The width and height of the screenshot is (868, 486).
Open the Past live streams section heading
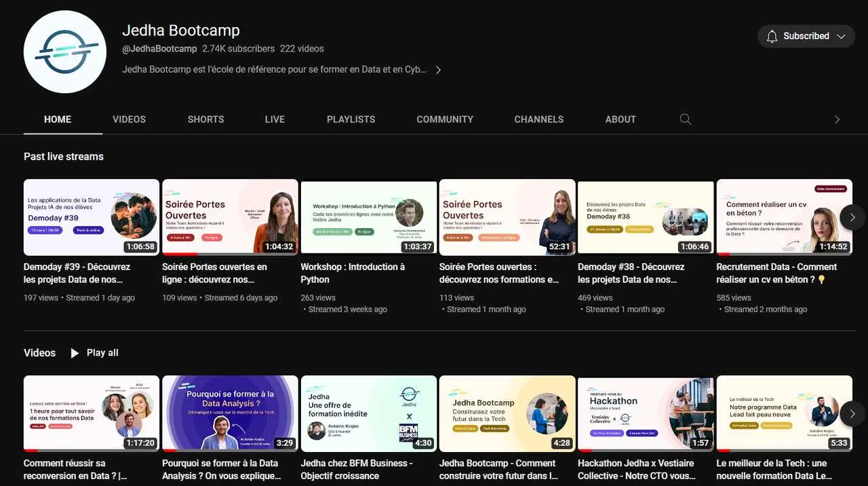[64, 157]
